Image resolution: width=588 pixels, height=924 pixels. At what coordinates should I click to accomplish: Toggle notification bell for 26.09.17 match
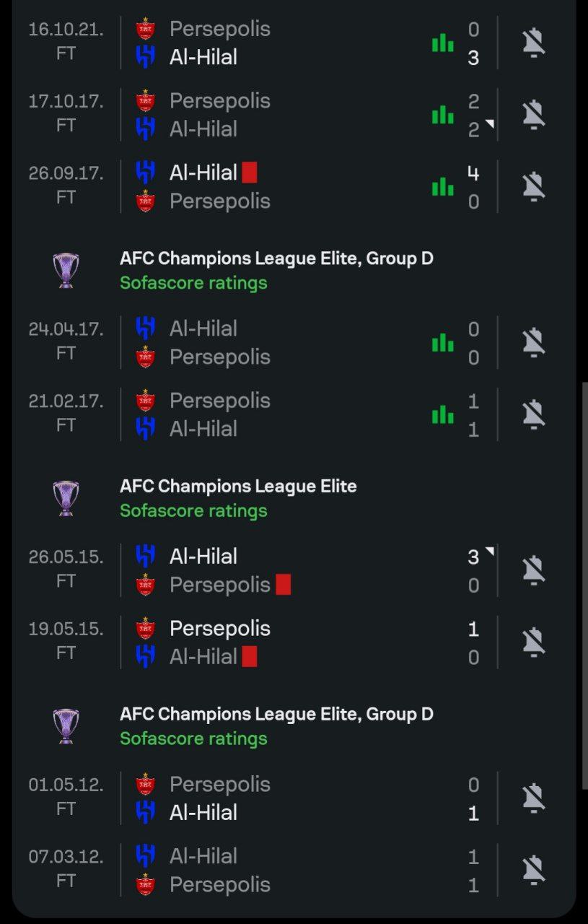pos(533,187)
